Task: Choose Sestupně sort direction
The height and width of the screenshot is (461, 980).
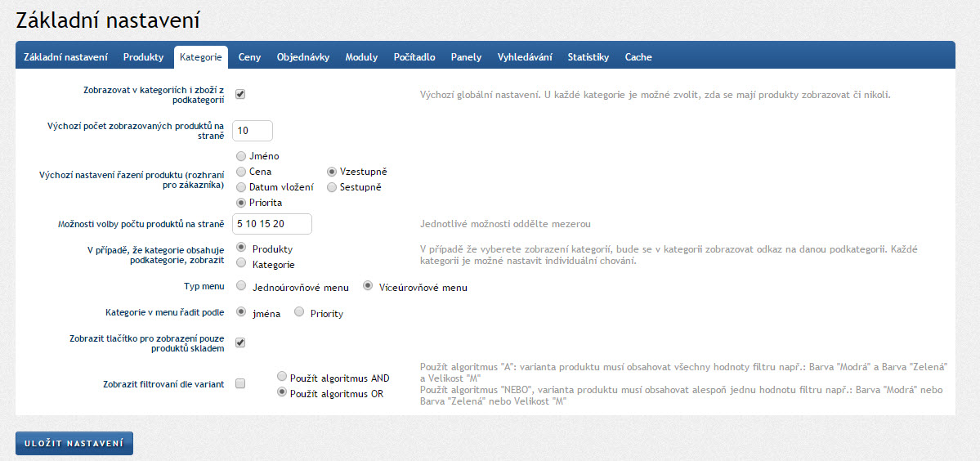Action: coord(332,187)
